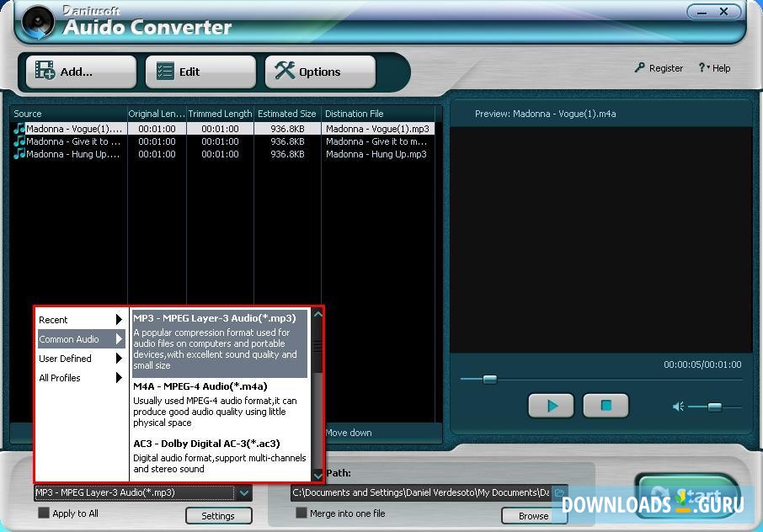Expand arrow next to Recent
The width and height of the screenshot is (763, 532).
click(x=119, y=320)
